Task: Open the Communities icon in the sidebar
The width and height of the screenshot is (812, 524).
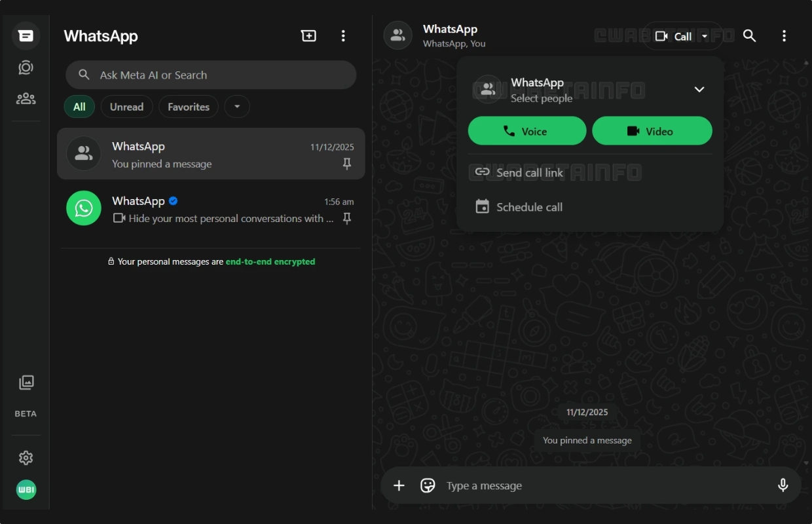Action: click(x=26, y=99)
